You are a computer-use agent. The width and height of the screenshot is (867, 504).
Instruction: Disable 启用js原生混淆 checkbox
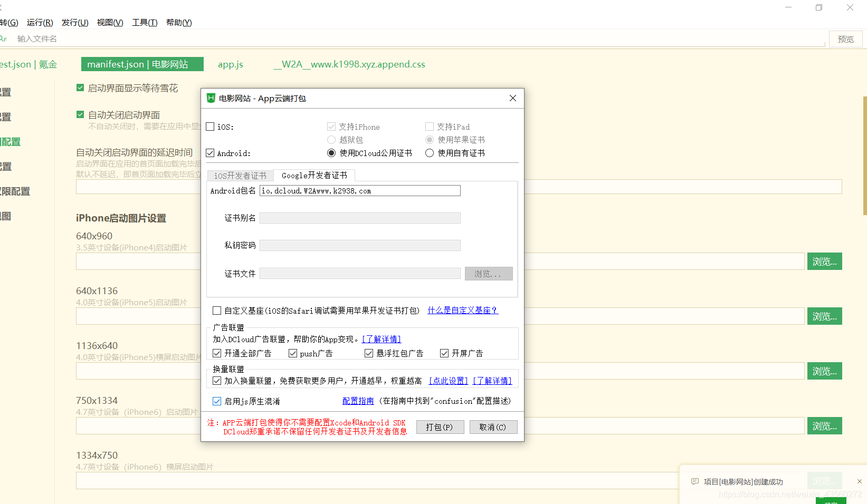point(217,401)
